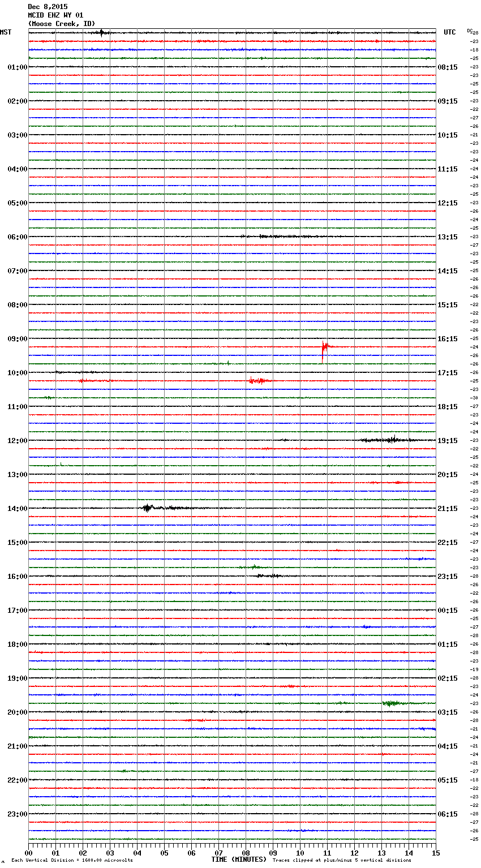Click the 19:15 UTC time label
Screen dimensions: 481x868
coord(448,441)
